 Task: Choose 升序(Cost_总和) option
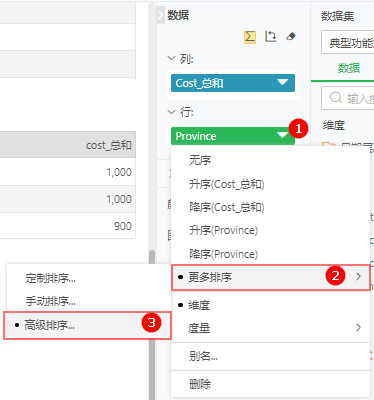pos(270,184)
